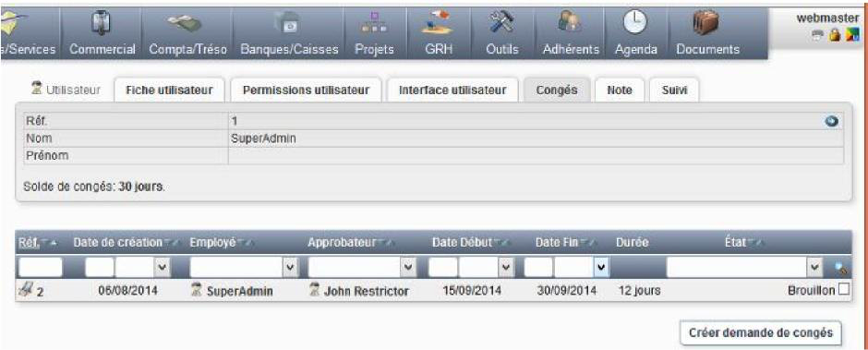The image size is (868, 350).
Task: Open the Commercial module menu
Action: pos(102,34)
